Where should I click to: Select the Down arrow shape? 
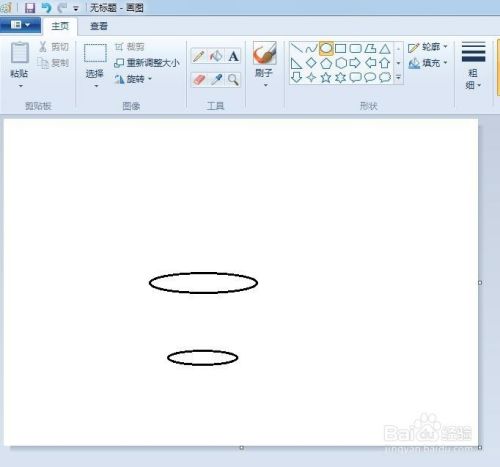(x=296, y=77)
